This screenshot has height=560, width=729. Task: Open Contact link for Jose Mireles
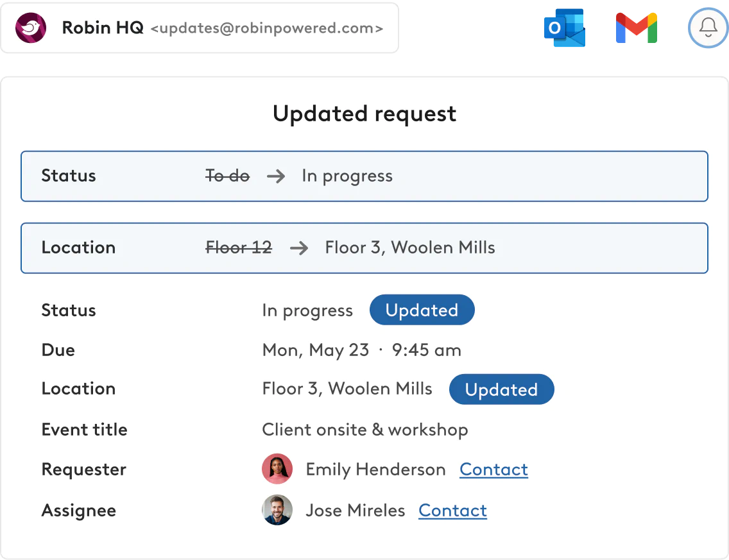click(453, 510)
